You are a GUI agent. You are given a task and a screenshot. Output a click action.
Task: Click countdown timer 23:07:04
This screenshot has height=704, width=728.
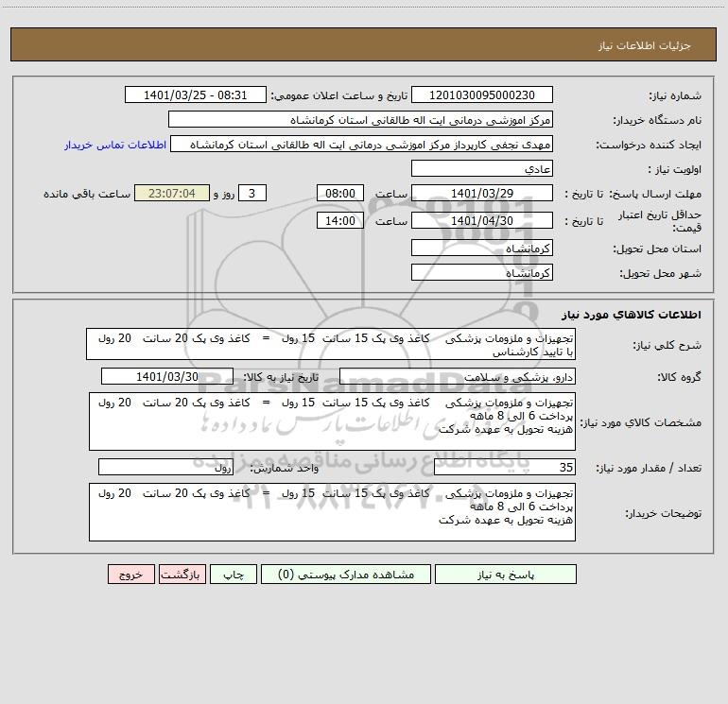pyautogui.click(x=172, y=193)
